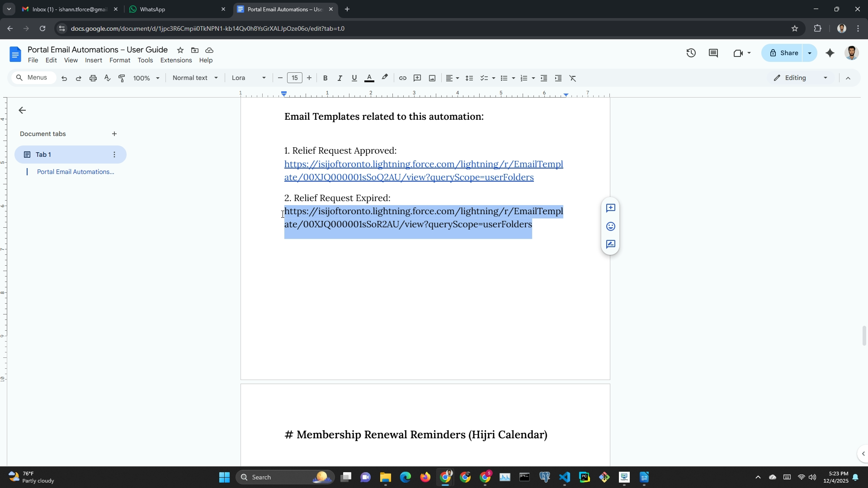868x488 pixels.
Task: Open version history clock icon
Action: [x=691, y=53]
